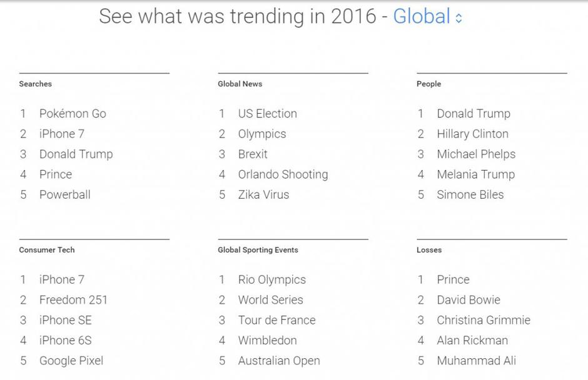Open the Pokémon Go search entry

[73, 114]
